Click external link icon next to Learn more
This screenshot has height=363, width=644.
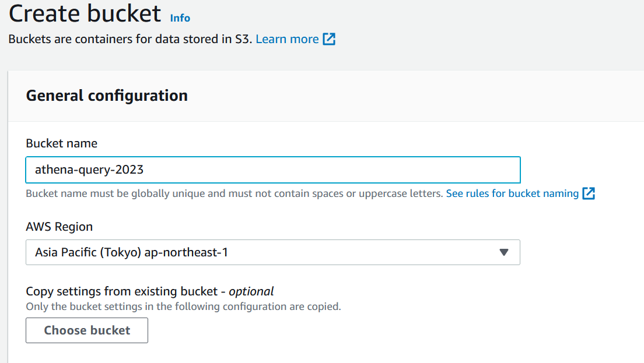click(330, 40)
